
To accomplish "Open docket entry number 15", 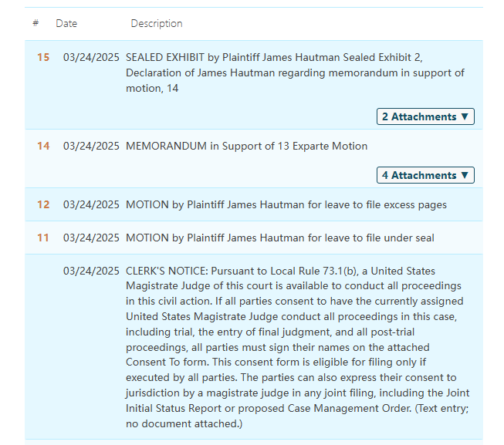I will tap(43, 57).
